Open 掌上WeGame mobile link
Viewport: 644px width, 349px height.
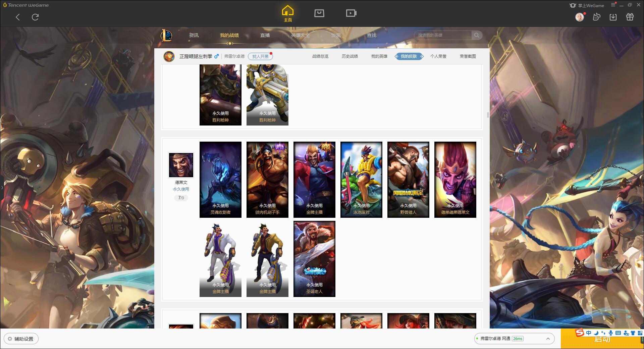[x=587, y=5]
